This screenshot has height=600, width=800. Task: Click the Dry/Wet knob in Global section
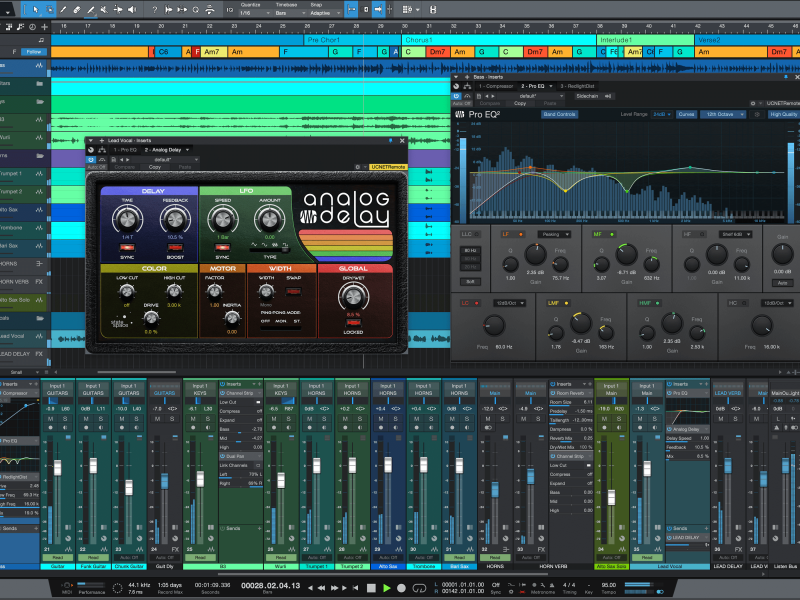coord(351,296)
